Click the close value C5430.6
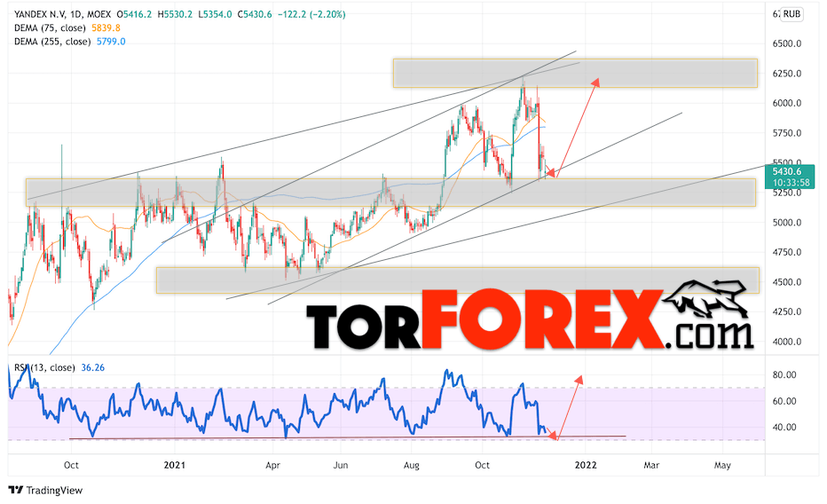This screenshot has width=827, height=504. click(255, 14)
